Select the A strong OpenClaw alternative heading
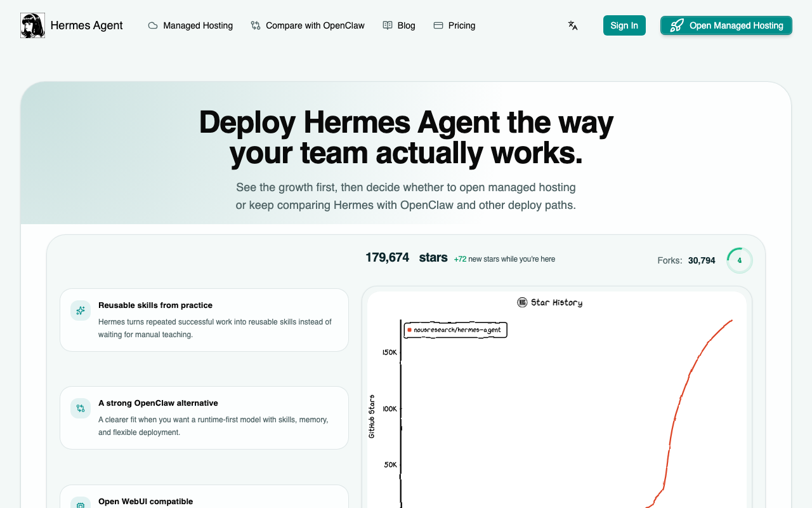This screenshot has width=812, height=508. pos(158,403)
